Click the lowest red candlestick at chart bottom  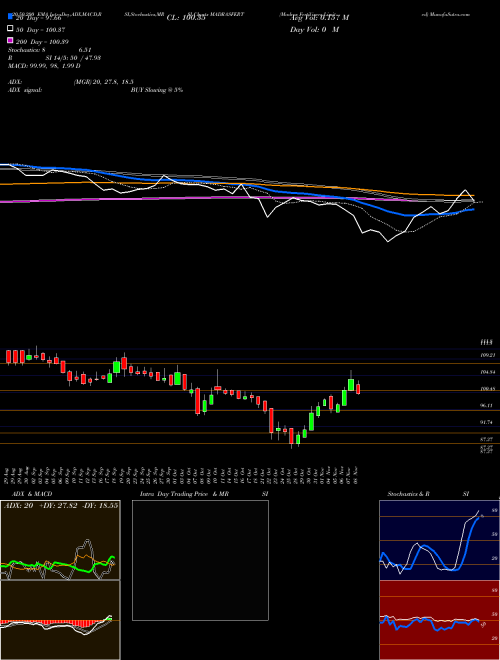tap(291, 436)
